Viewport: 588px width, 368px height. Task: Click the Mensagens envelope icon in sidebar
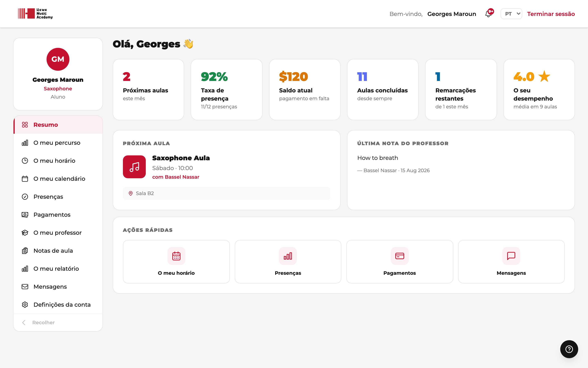coord(25,287)
